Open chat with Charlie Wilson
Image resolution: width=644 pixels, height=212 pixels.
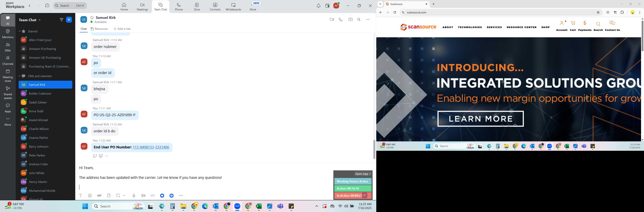pos(45,129)
